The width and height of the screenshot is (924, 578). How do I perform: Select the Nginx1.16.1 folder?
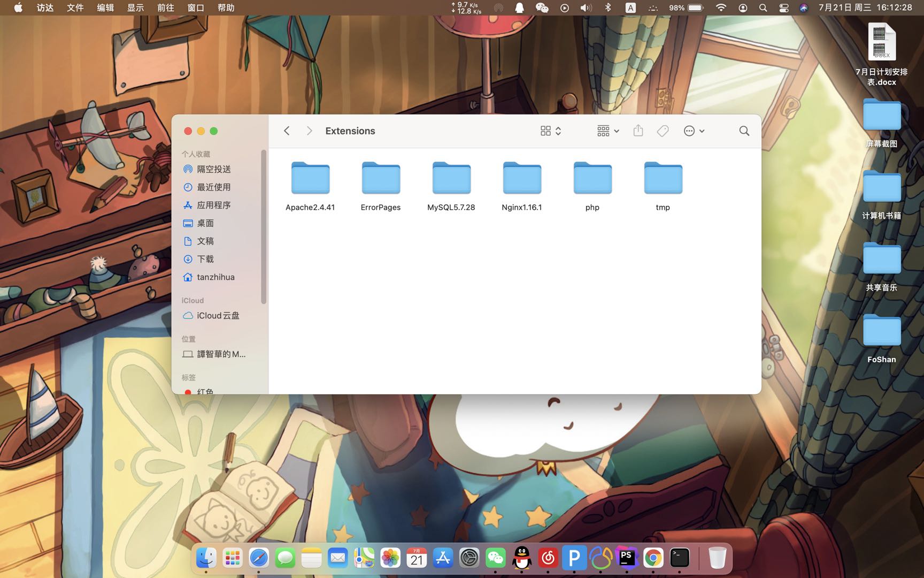(x=522, y=186)
